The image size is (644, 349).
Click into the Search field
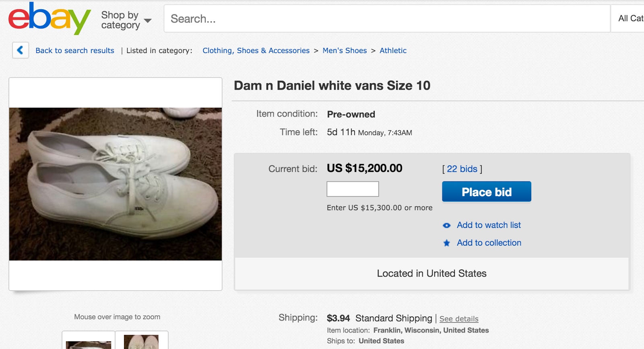pos(386,18)
